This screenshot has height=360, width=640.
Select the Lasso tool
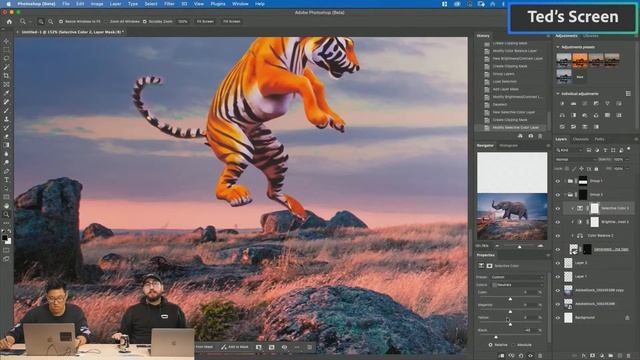[6, 58]
